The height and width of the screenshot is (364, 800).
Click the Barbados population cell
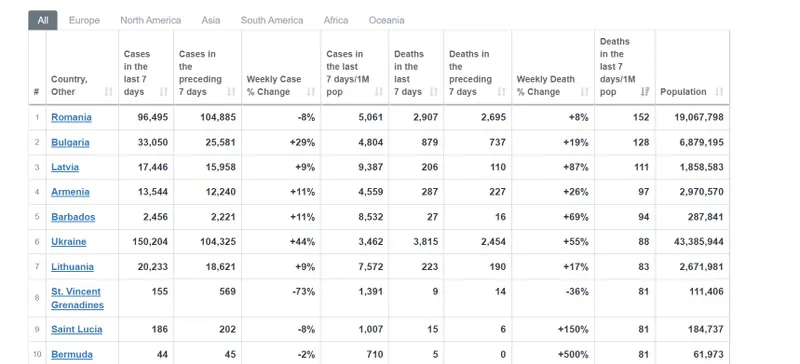[692, 217]
